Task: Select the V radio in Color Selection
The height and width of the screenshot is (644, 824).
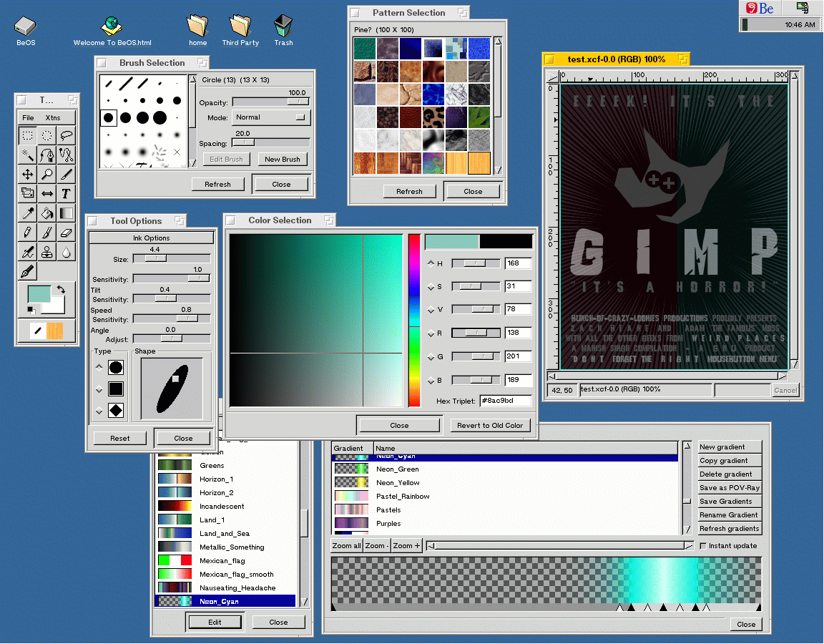Action: point(431,310)
